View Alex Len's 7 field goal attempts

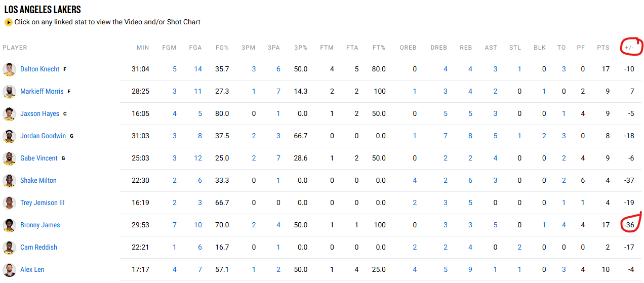click(200, 270)
